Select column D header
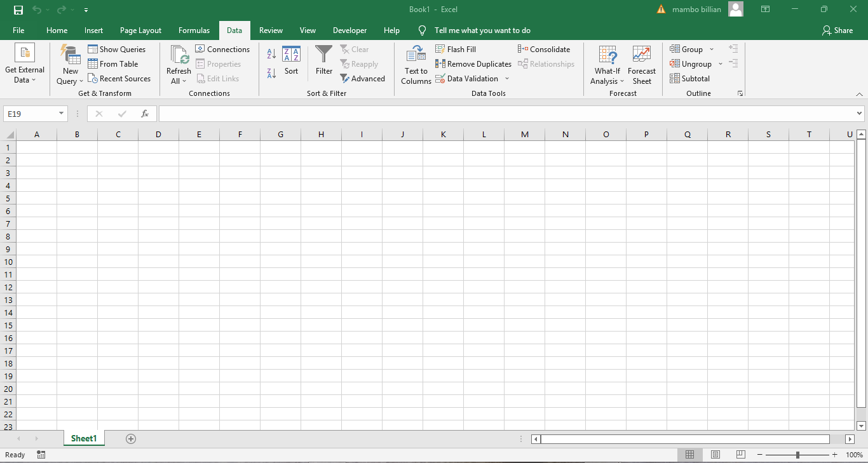Image resolution: width=868 pixels, height=463 pixels. coord(158,135)
